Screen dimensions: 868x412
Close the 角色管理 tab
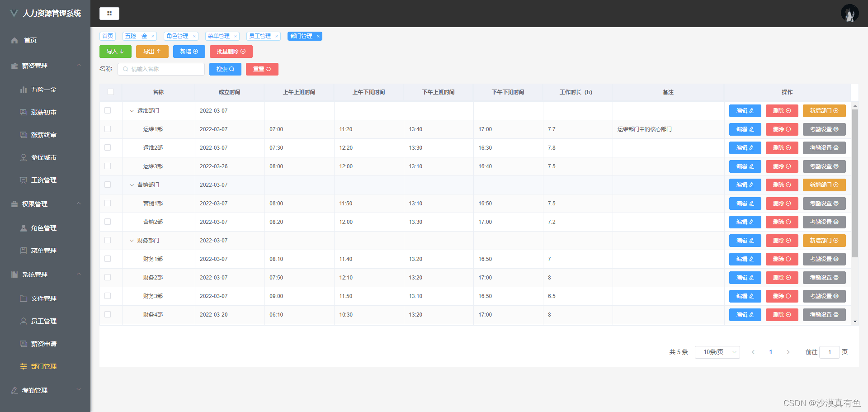click(x=194, y=36)
